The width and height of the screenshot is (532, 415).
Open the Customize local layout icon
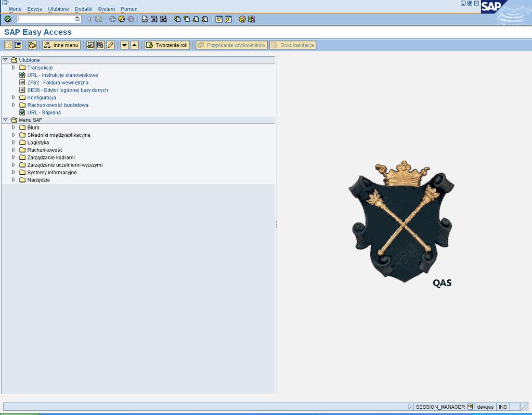pos(251,19)
